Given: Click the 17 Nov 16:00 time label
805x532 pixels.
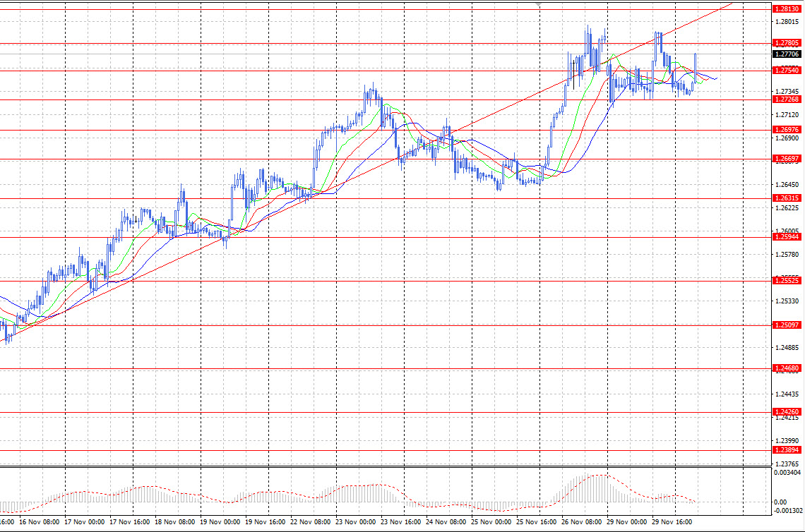Looking at the screenshot, I should coord(129,522).
